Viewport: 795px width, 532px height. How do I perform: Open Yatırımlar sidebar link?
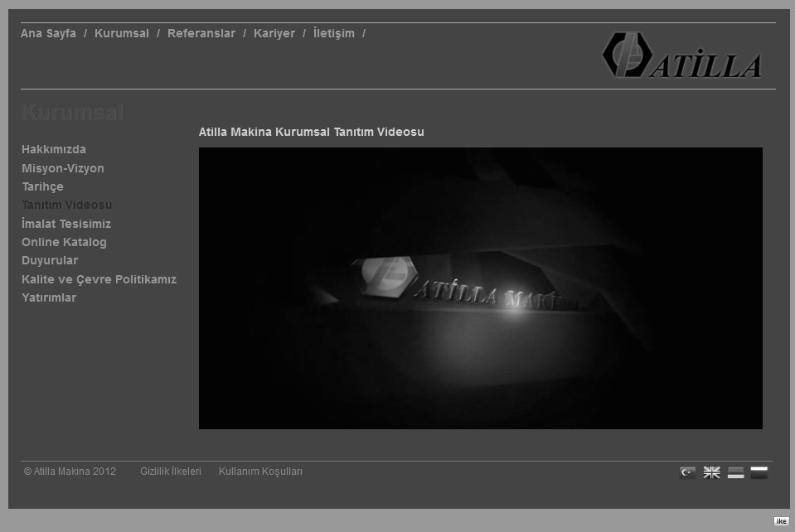[49, 297]
